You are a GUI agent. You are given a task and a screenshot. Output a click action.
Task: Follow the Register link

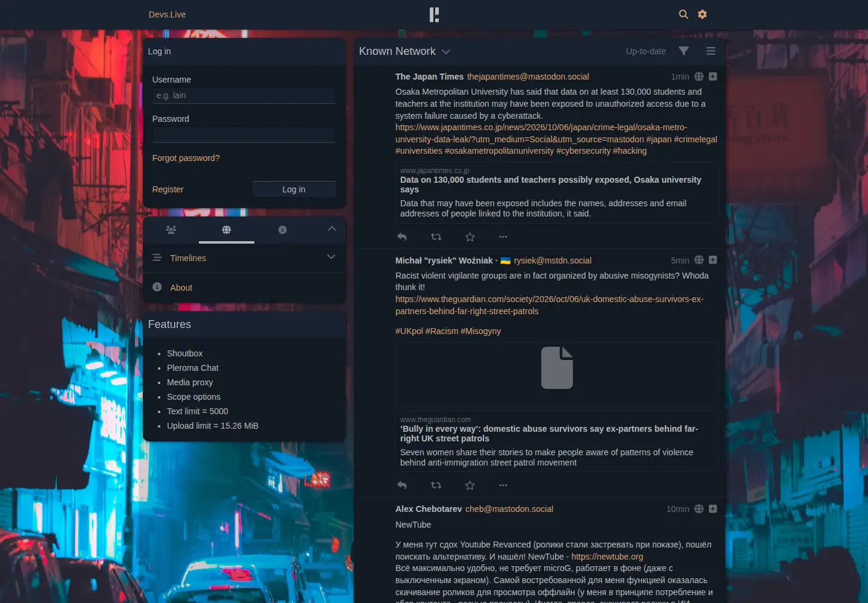tap(168, 189)
